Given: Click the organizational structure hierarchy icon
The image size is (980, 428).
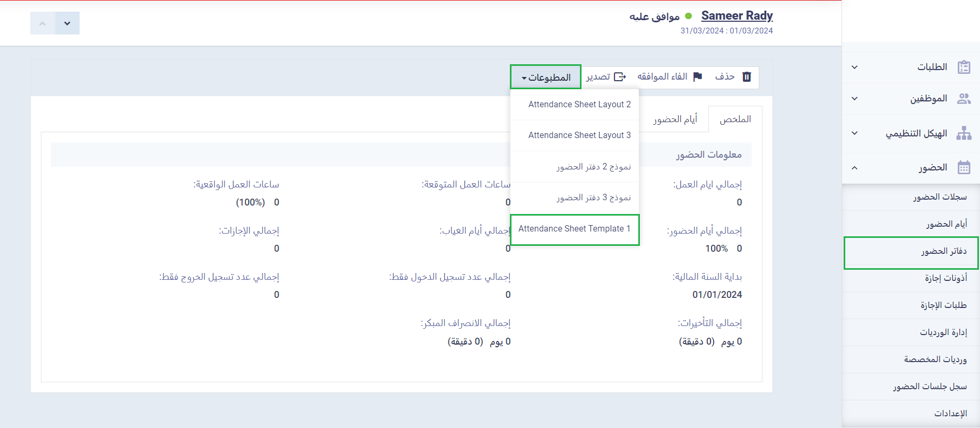Looking at the screenshot, I should point(964,133).
